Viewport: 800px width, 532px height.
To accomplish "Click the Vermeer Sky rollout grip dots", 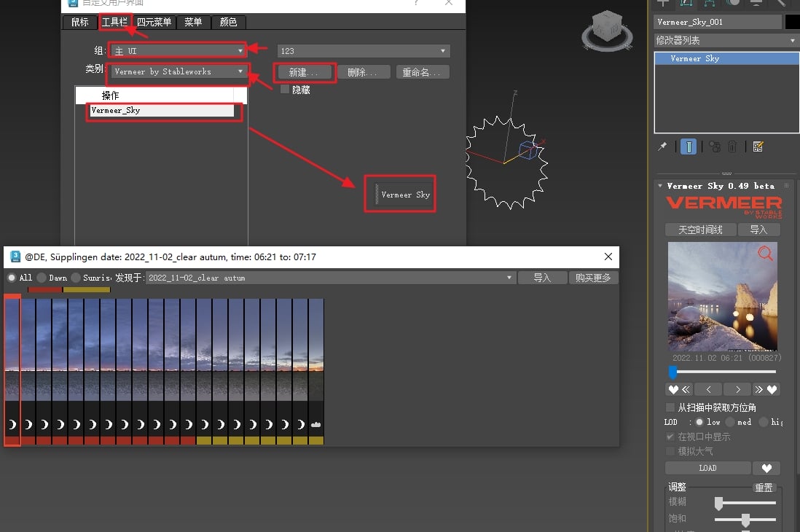I will tap(786, 186).
